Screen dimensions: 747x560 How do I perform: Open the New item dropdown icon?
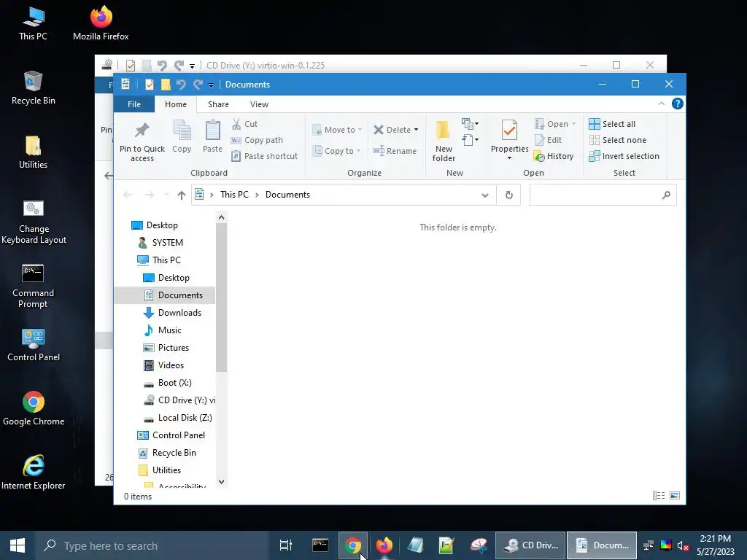pos(470,124)
